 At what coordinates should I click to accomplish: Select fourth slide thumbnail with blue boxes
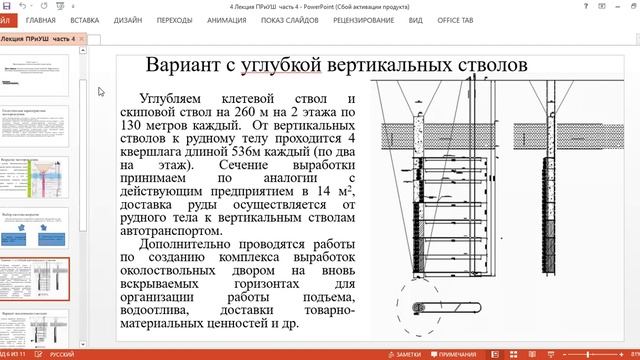pyautogui.click(x=34, y=228)
